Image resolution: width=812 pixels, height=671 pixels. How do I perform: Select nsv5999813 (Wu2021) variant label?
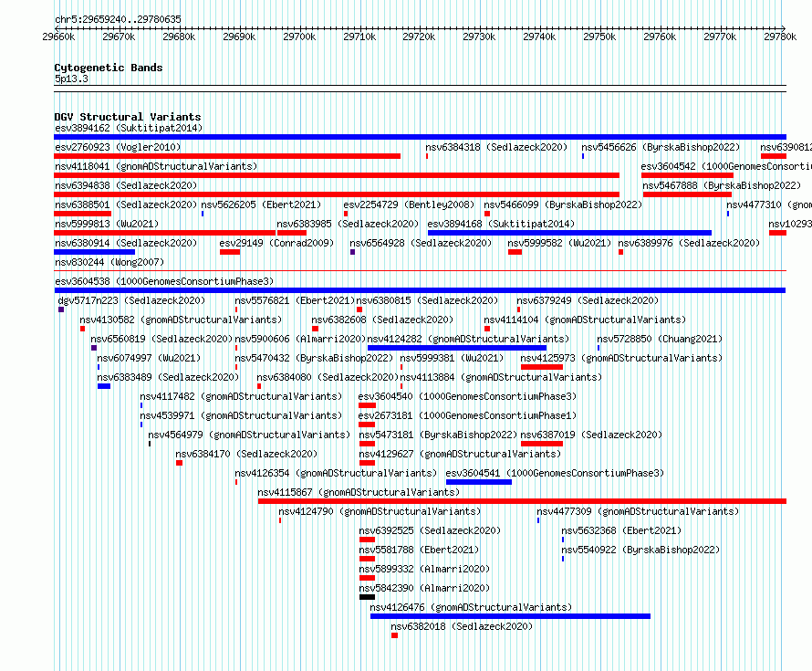pos(107,224)
